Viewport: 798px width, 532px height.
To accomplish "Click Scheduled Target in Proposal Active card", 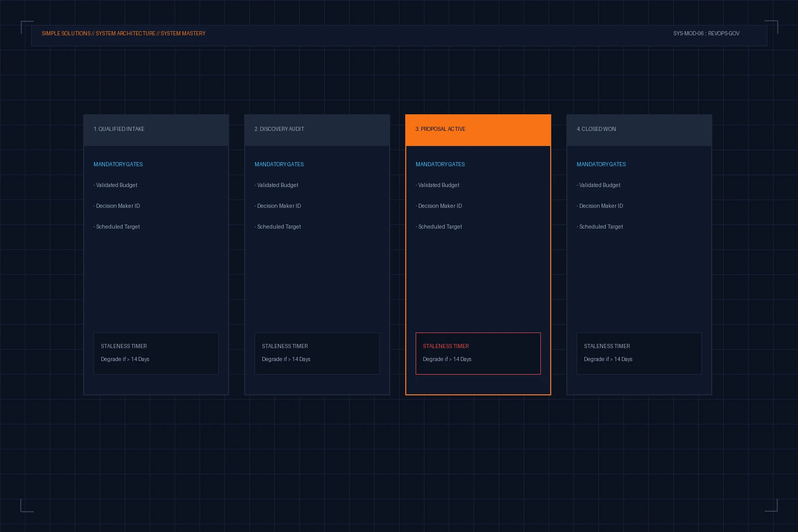I will (x=439, y=227).
